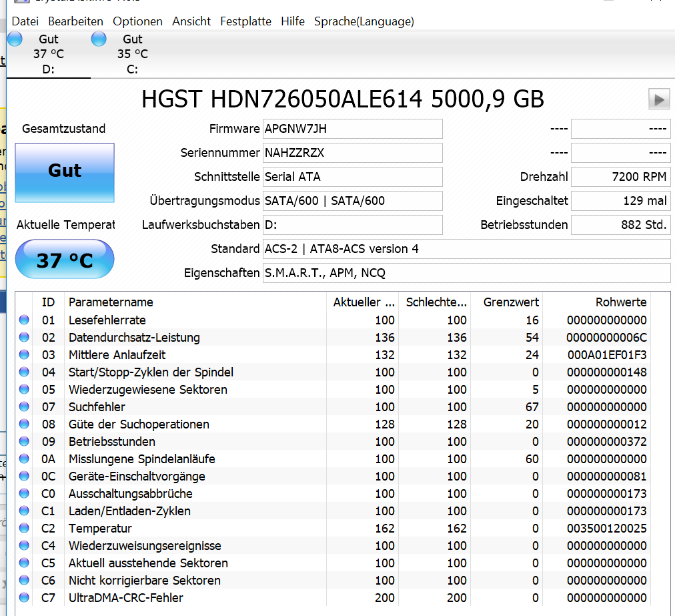Click status icon of Misslungene Spindelanläufe row
The height and width of the screenshot is (616, 675).
[24, 458]
